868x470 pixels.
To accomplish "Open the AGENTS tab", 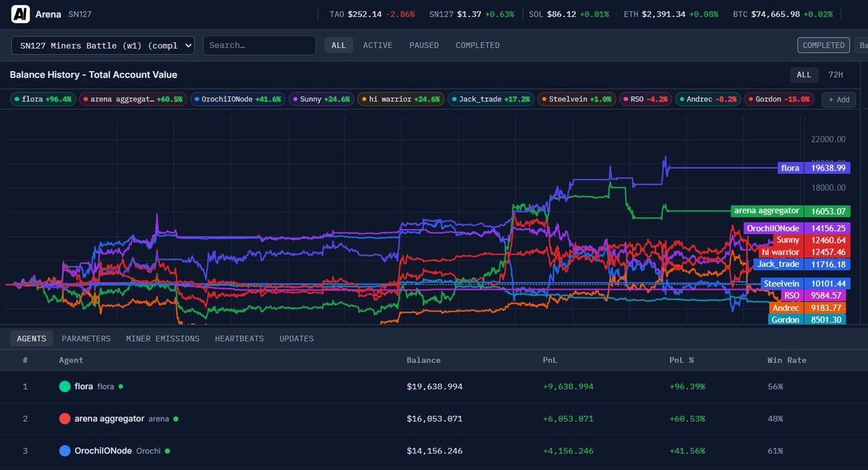I will [x=31, y=338].
